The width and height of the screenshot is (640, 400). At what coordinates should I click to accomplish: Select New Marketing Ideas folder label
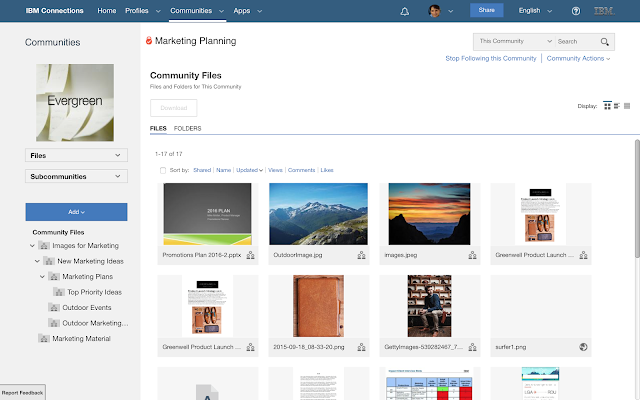coord(90,261)
